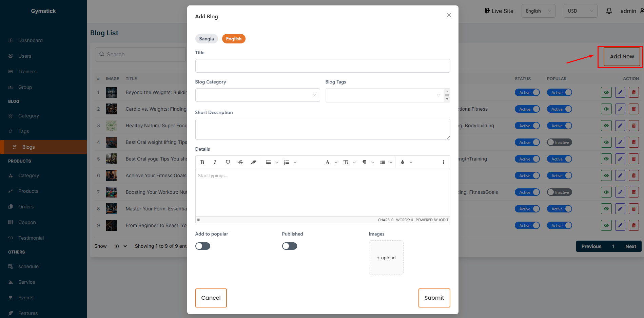The image size is (644, 318).
Task: Use the eraser clear-formatting icon
Action: click(253, 162)
